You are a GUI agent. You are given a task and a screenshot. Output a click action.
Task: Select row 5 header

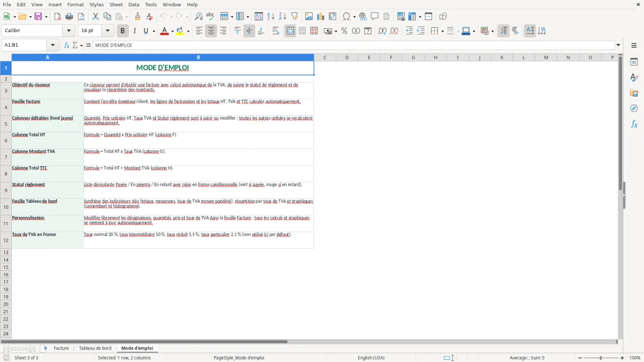point(6,124)
